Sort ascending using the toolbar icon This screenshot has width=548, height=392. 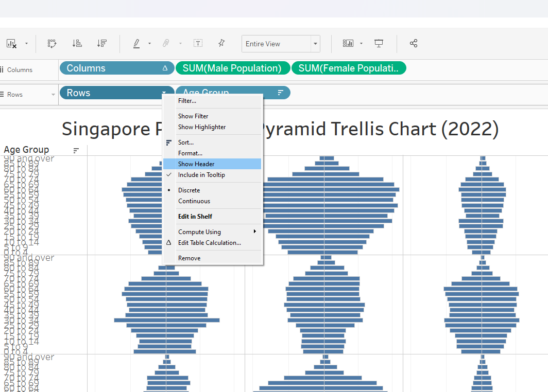tap(77, 44)
